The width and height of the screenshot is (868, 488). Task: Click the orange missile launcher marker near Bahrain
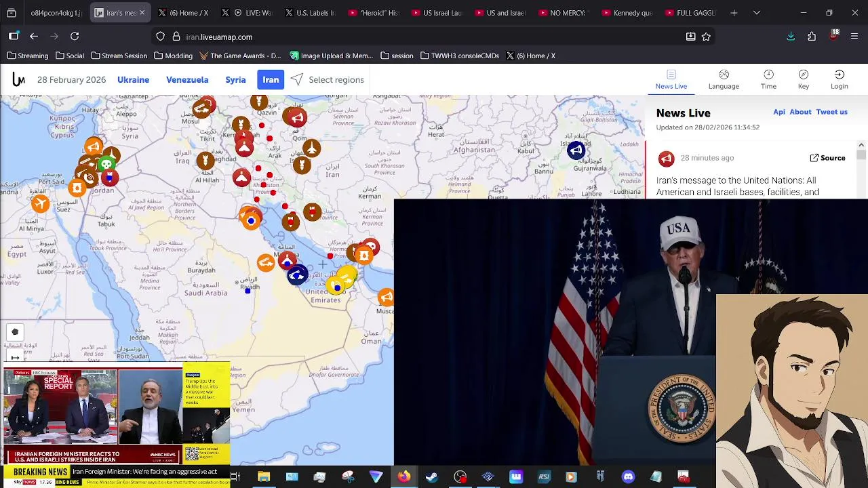coord(266,263)
